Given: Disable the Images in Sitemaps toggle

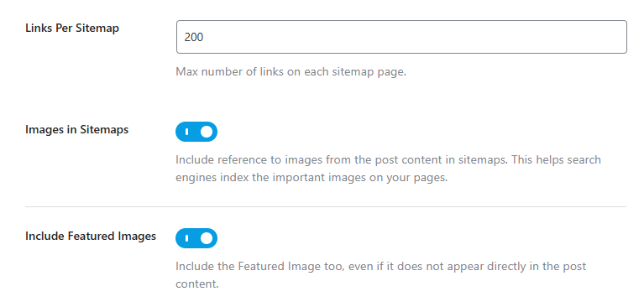Looking at the screenshot, I should (196, 132).
